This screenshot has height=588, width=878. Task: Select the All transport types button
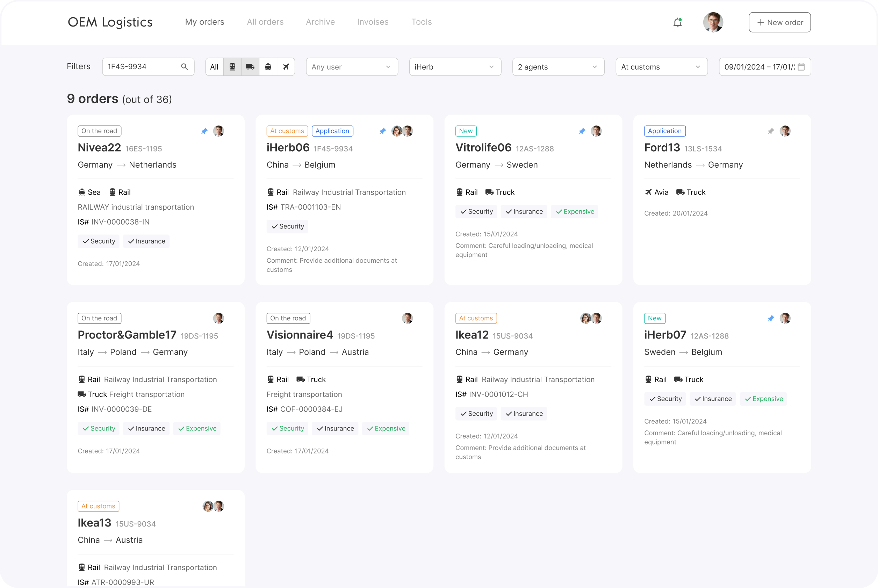[x=214, y=67]
